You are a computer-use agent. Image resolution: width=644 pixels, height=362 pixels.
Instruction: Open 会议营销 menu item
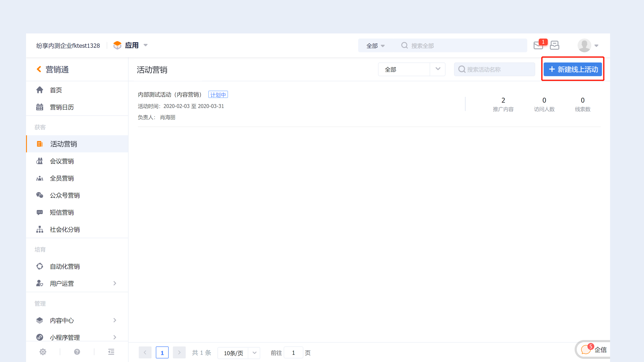(77, 161)
